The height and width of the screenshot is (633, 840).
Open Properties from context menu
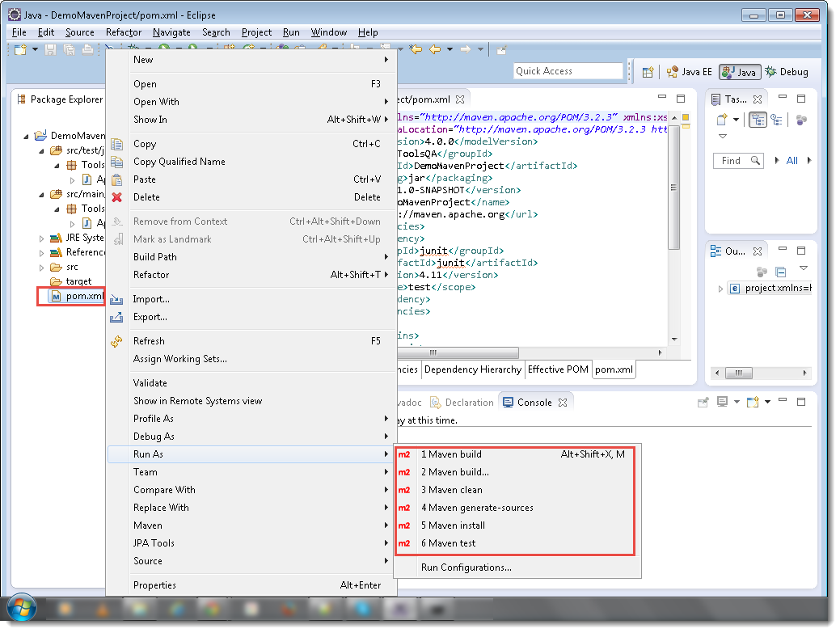pyautogui.click(x=251, y=585)
